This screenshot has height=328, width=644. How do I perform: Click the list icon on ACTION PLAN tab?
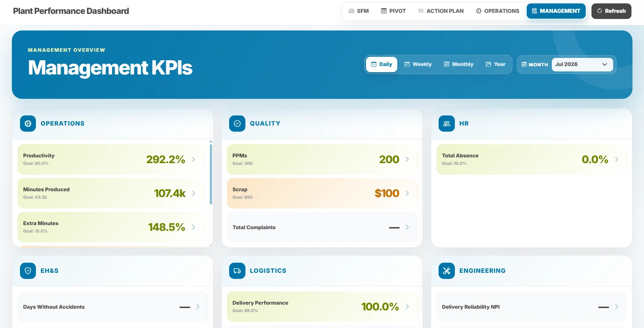tap(421, 11)
